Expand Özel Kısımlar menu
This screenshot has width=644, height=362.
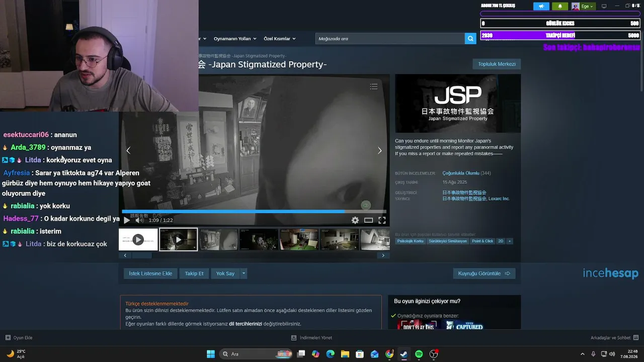pos(280,39)
